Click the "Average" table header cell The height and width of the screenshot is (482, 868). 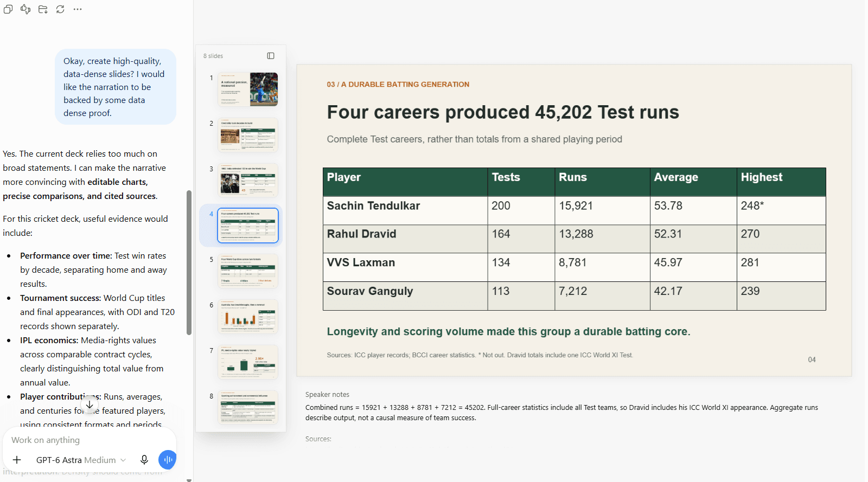pos(694,182)
